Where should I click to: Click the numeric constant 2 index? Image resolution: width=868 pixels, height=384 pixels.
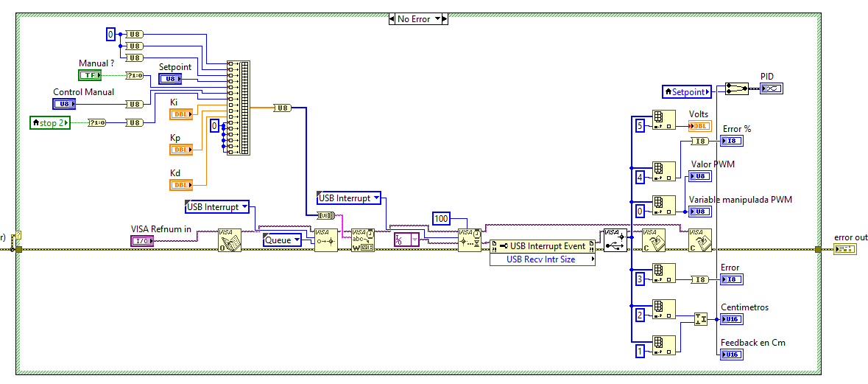(x=639, y=315)
